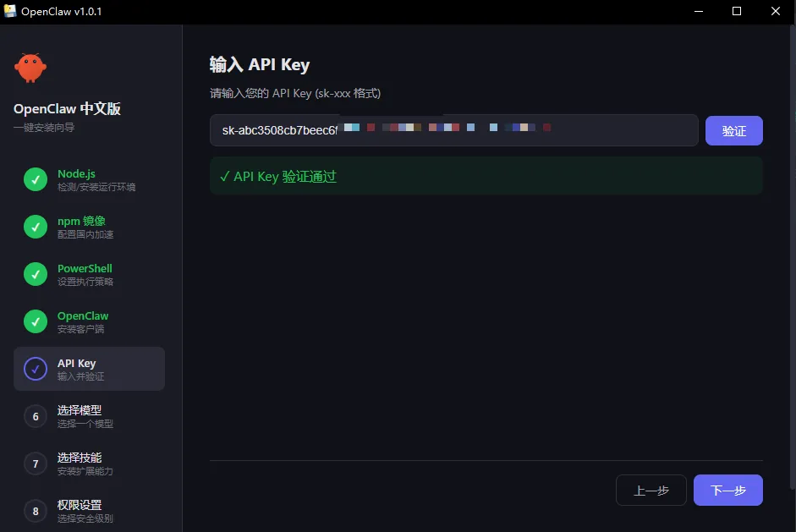Click the 设置执行策略 description text
The height and width of the screenshot is (532, 796).
pyautogui.click(x=85, y=282)
